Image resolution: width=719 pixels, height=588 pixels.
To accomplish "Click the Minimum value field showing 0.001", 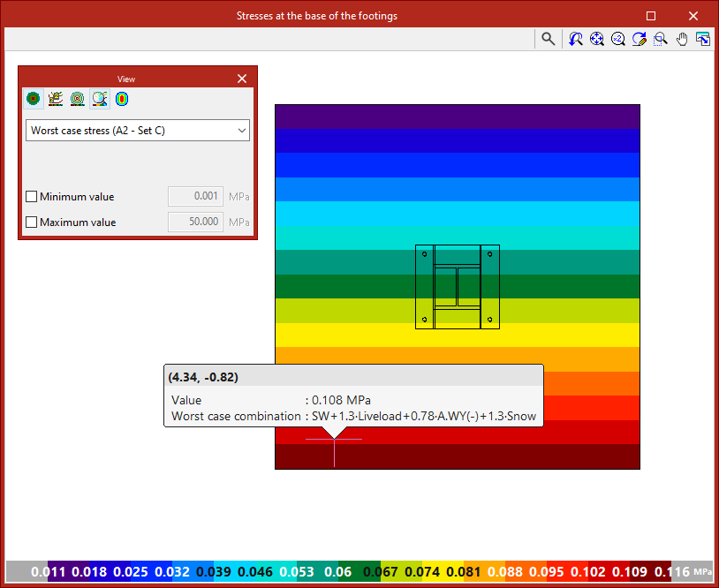I will click(195, 196).
